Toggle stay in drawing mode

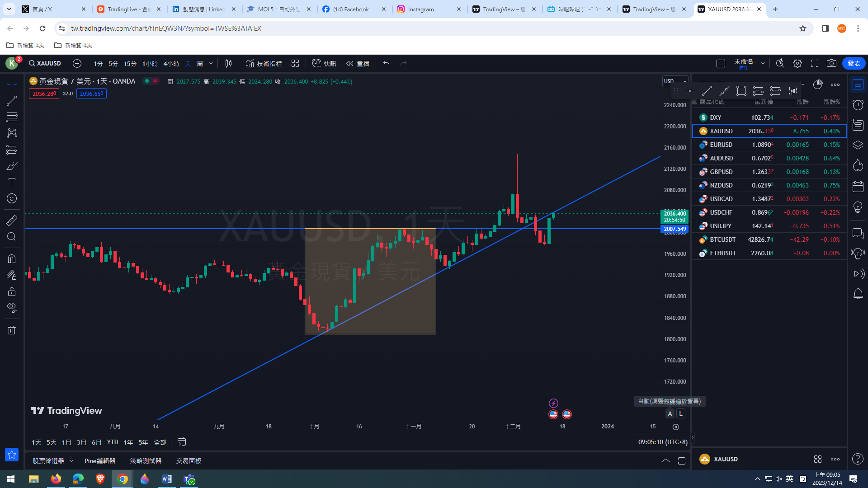(12, 275)
